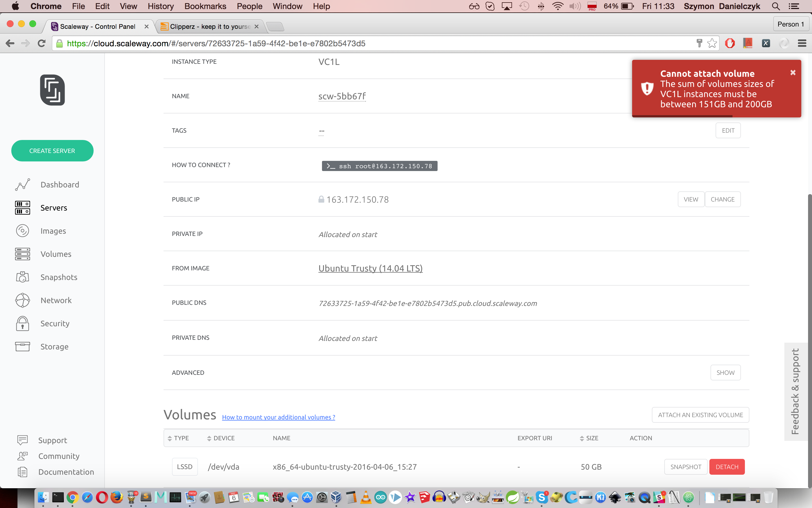Open the Security section
812x508 pixels.
[x=42, y=323]
